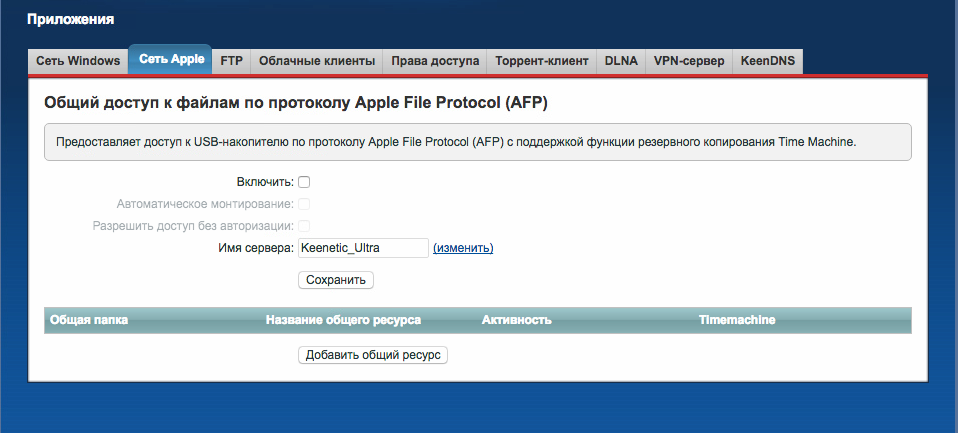Viewport: 958px width, 433px height.
Task: Check Разрешить доступ без авторизации box
Action: (x=304, y=226)
